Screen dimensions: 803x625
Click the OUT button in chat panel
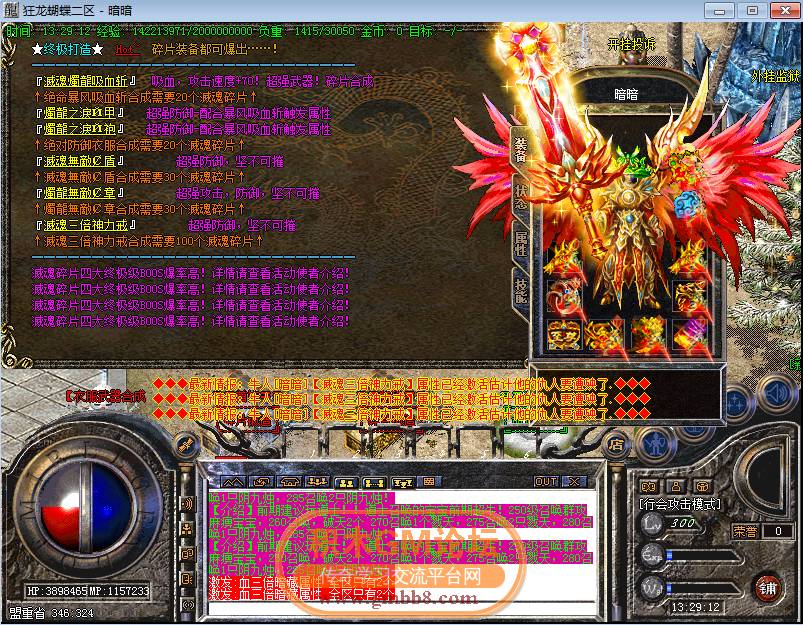[x=545, y=482]
